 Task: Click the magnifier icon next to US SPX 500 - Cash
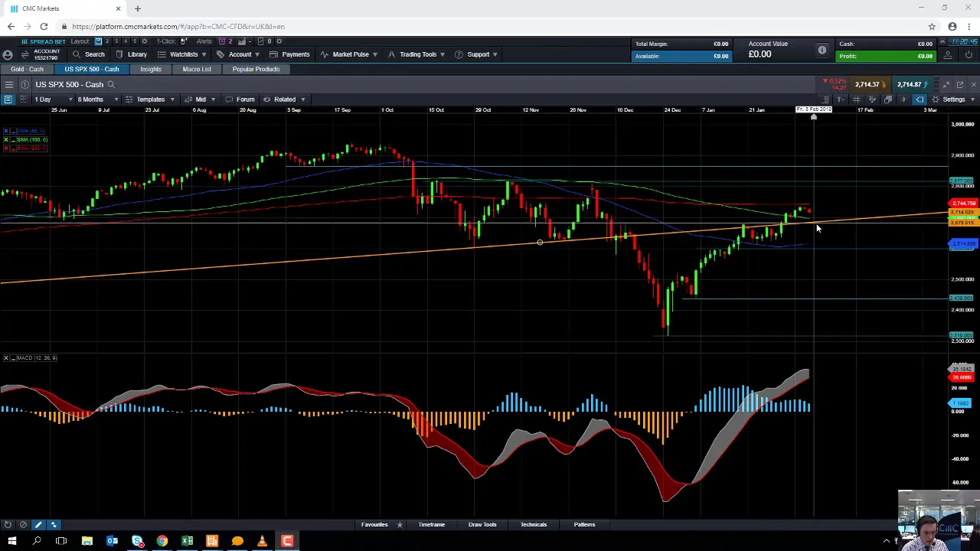[x=111, y=84]
